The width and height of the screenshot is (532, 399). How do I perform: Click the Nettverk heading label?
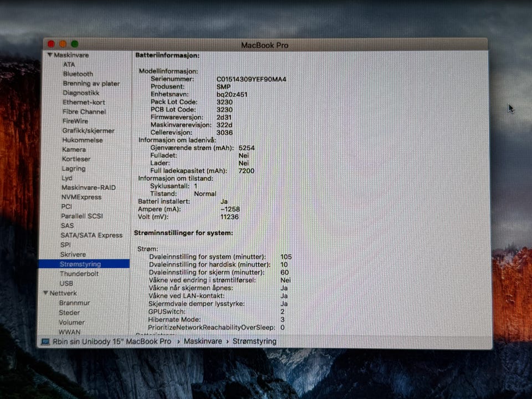pos(63,293)
